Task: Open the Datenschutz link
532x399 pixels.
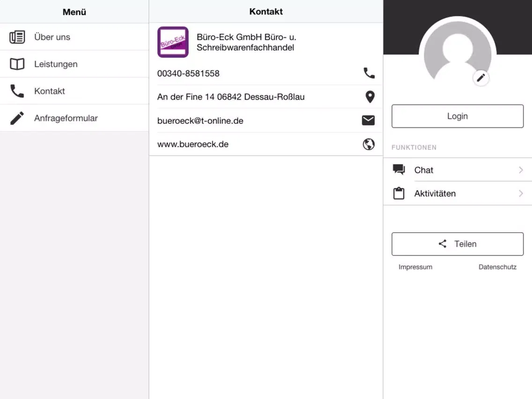Action: [497, 267]
